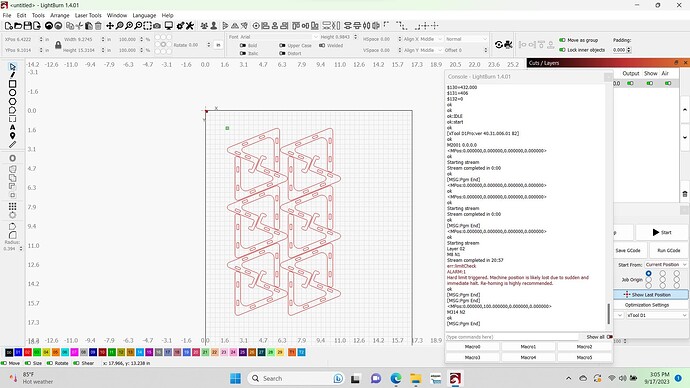Open the Font Arial dropdown
The width and height of the screenshot is (690, 388).
pyautogui.click(x=278, y=37)
